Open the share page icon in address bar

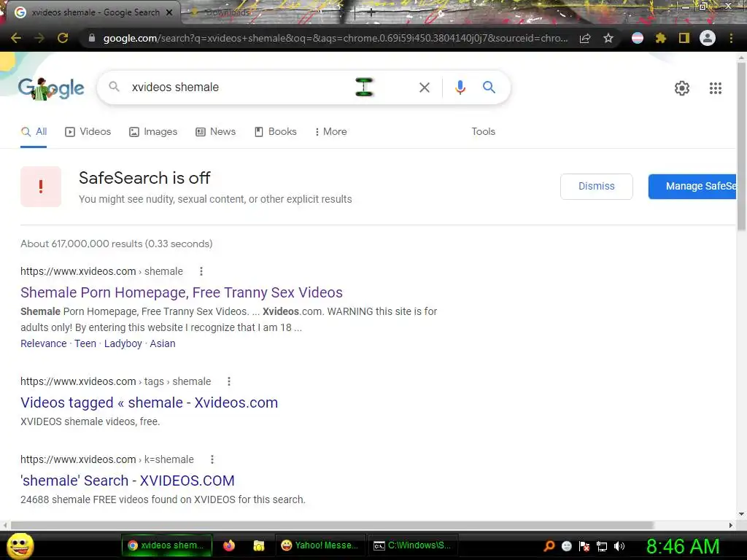point(585,38)
